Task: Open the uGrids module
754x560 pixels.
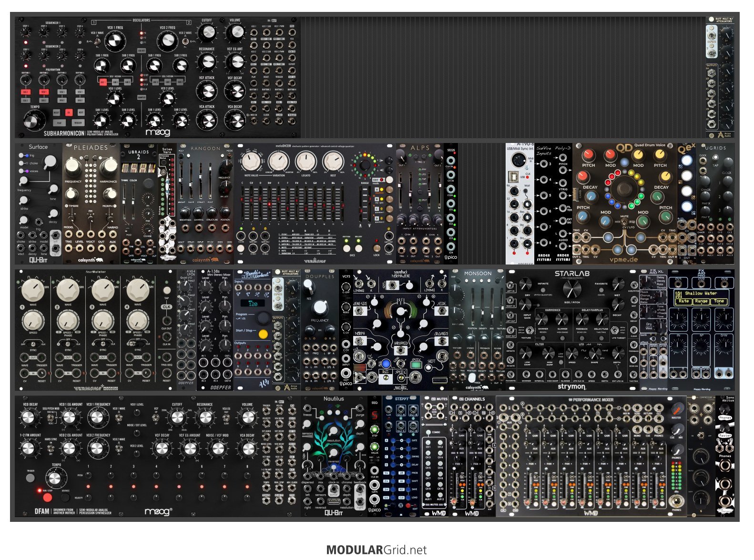Action: pos(715,204)
